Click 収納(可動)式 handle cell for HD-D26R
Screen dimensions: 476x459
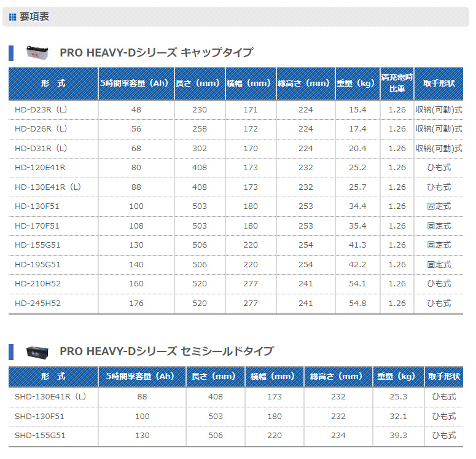(439, 129)
